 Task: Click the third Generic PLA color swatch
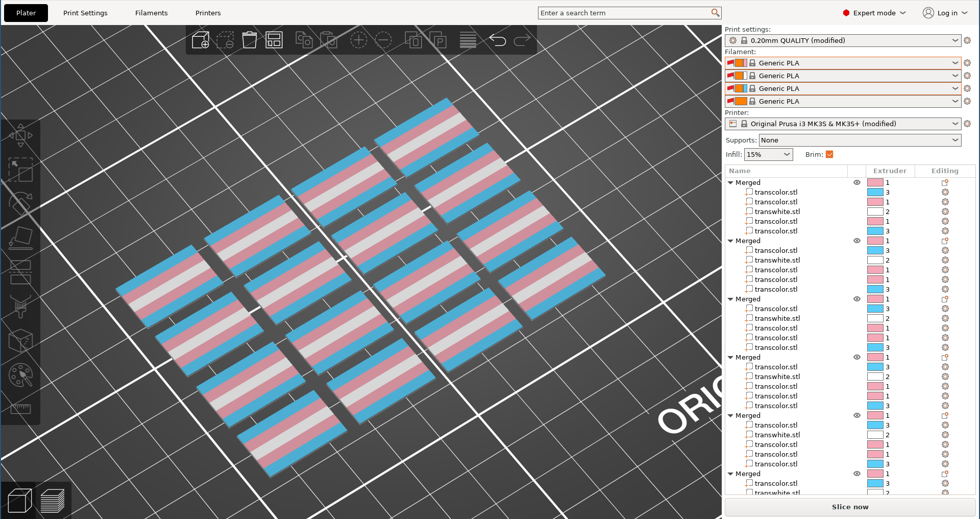click(741, 88)
